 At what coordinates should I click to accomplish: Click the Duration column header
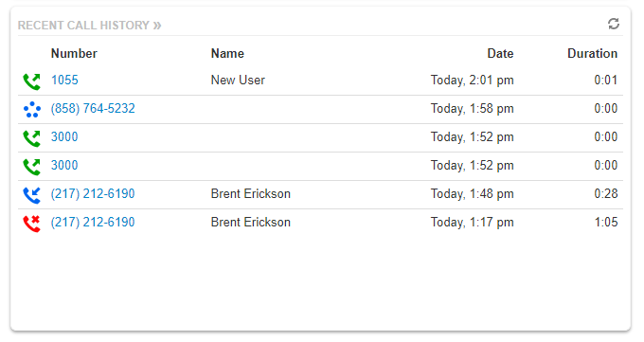592,53
